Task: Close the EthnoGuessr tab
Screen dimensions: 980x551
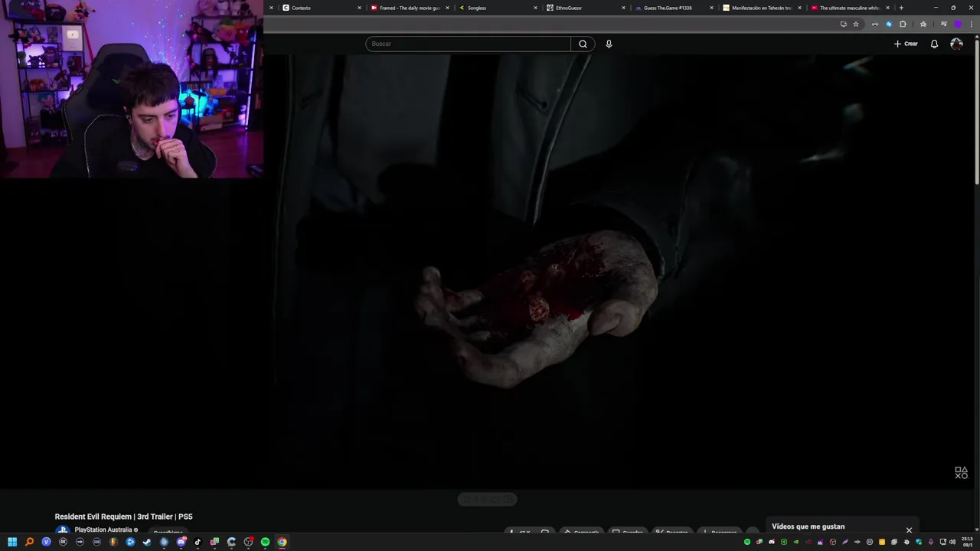Action: coord(623,8)
